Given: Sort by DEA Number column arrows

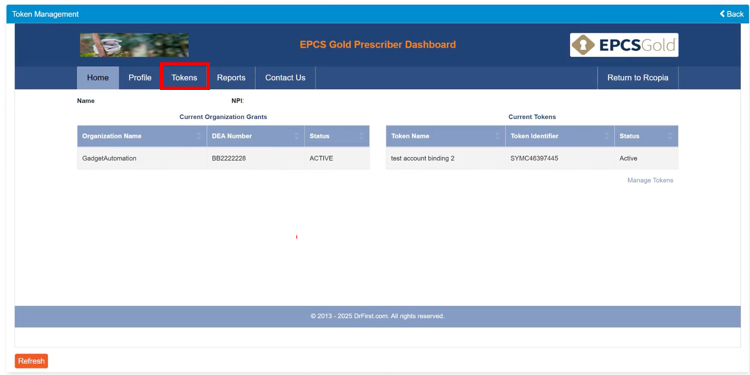Looking at the screenshot, I should (297, 136).
